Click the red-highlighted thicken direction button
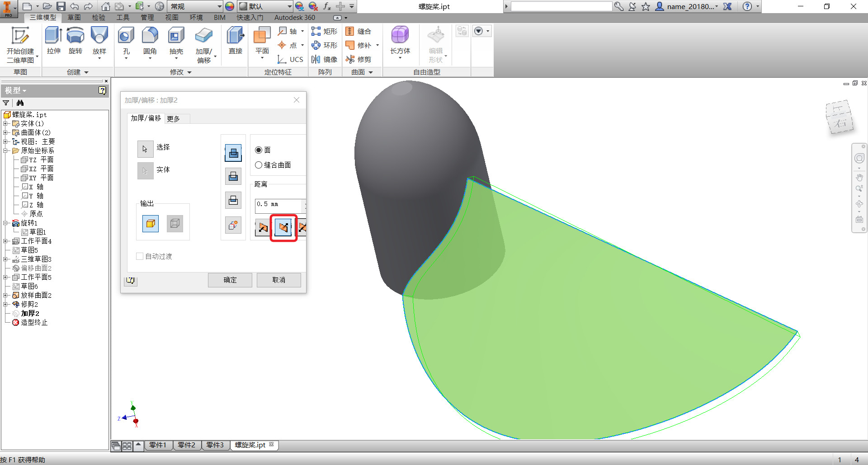This screenshot has width=868, height=465. click(x=283, y=227)
